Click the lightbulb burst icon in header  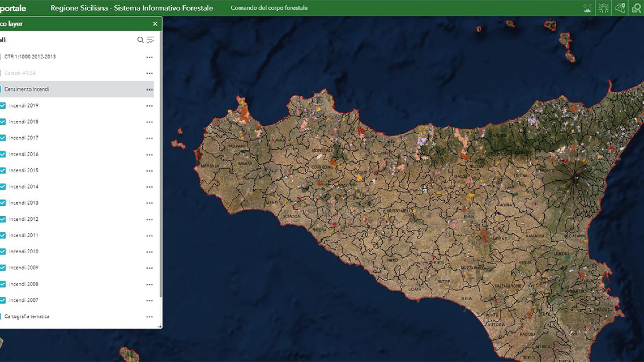(x=604, y=8)
